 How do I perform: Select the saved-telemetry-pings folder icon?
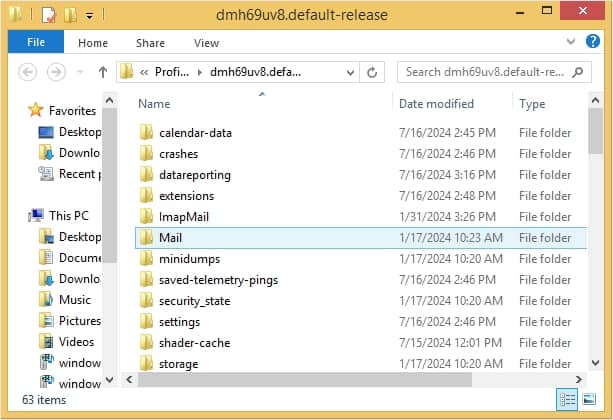pos(146,280)
